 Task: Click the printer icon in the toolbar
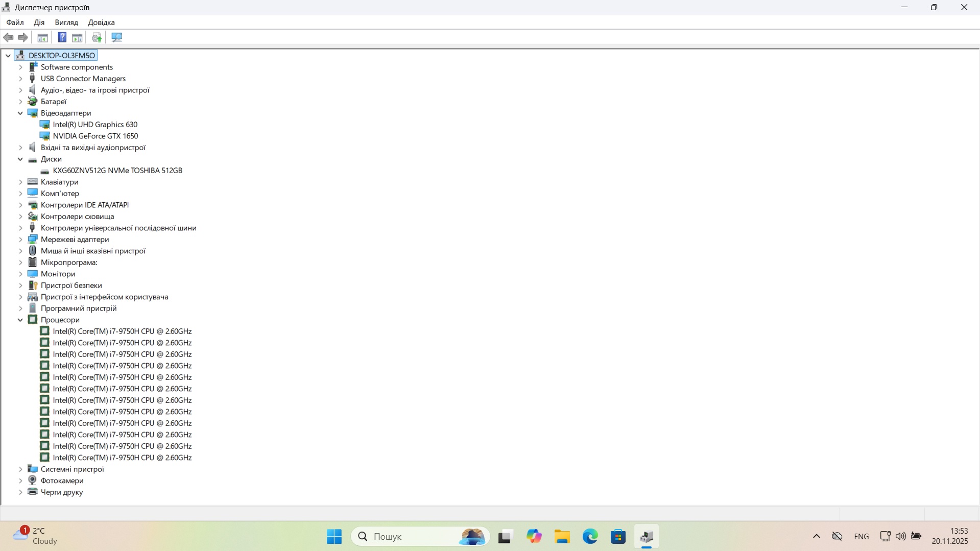point(97,37)
